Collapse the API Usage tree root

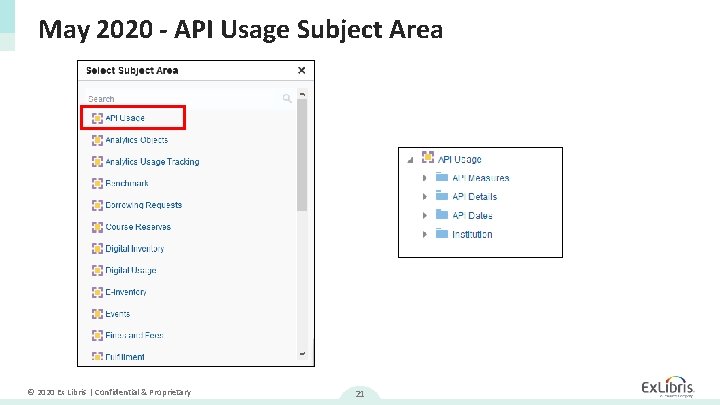coord(411,160)
